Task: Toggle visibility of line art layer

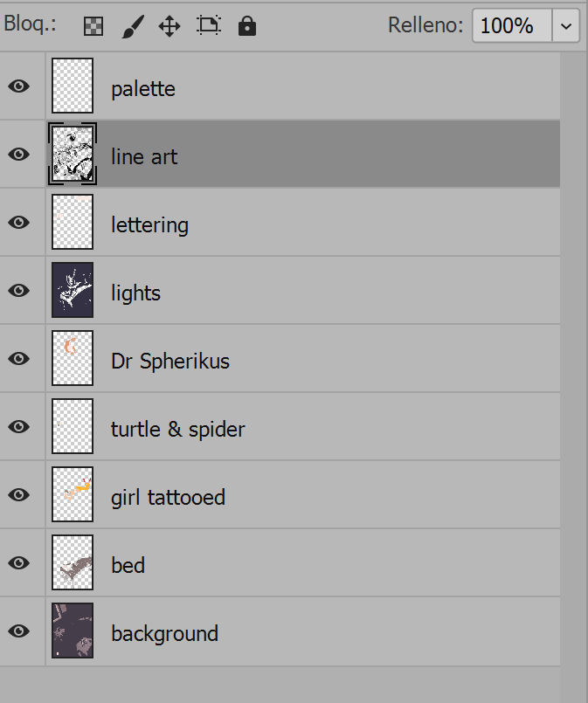Action: (x=19, y=155)
